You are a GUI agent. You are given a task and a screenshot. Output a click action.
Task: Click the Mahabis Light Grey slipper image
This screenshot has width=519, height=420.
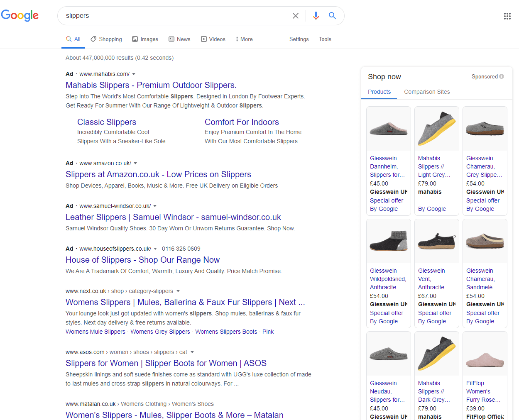(437, 129)
